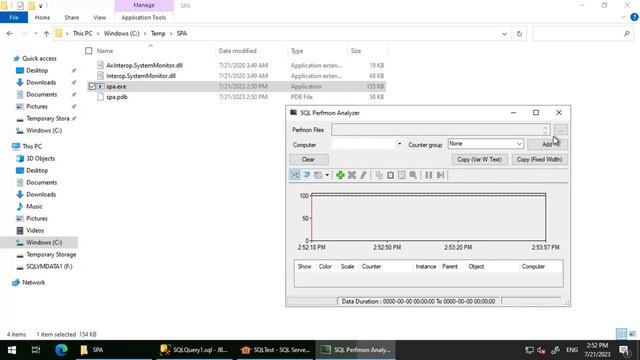This screenshot has width=640, height=360.
Task: Click the Explorer search box
Action: click(x=583, y=33)
